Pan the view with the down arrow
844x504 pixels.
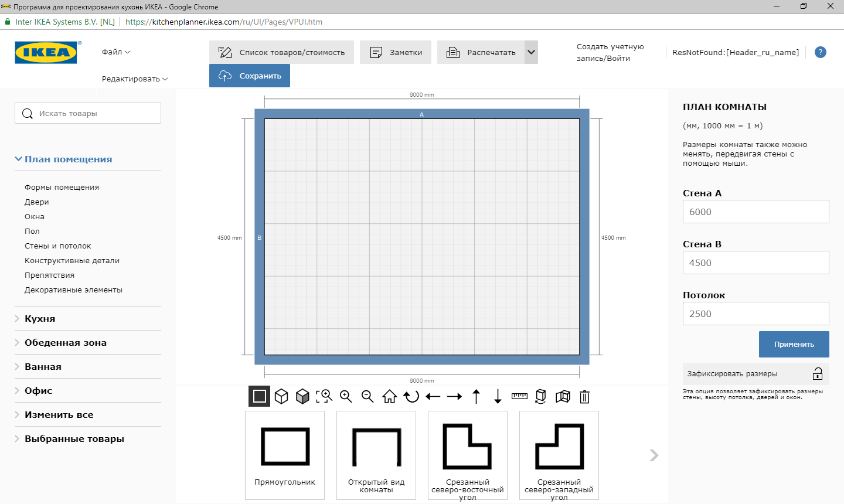coord(498,397)
